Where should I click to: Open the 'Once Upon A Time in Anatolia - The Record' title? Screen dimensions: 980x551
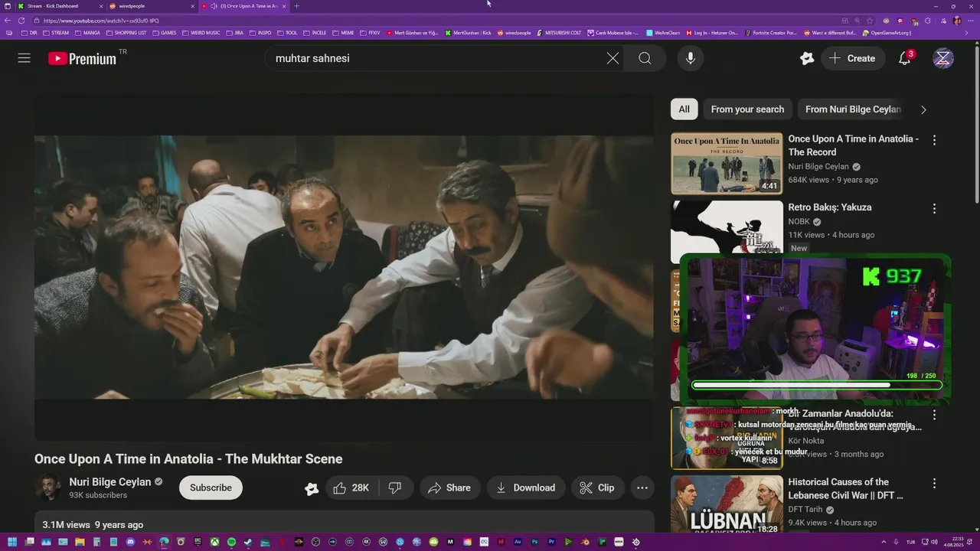(853, 145)
